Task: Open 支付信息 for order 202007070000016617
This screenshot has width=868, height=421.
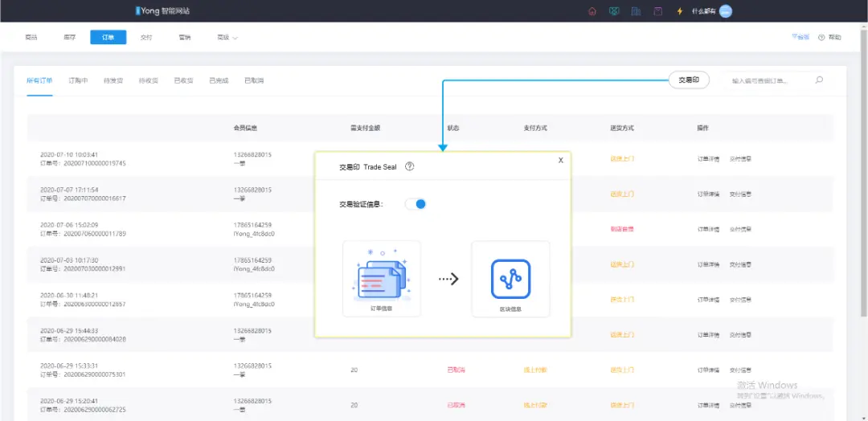Action: pos(740,194)
